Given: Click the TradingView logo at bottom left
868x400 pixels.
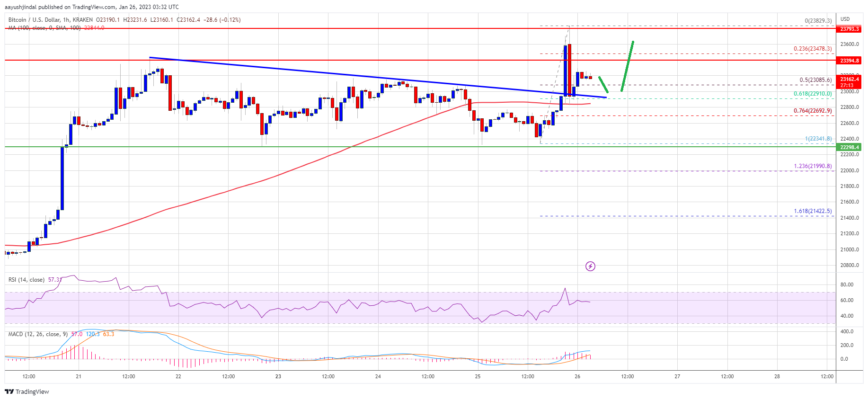Looking at the screenshot, I should tap(27, 391).
